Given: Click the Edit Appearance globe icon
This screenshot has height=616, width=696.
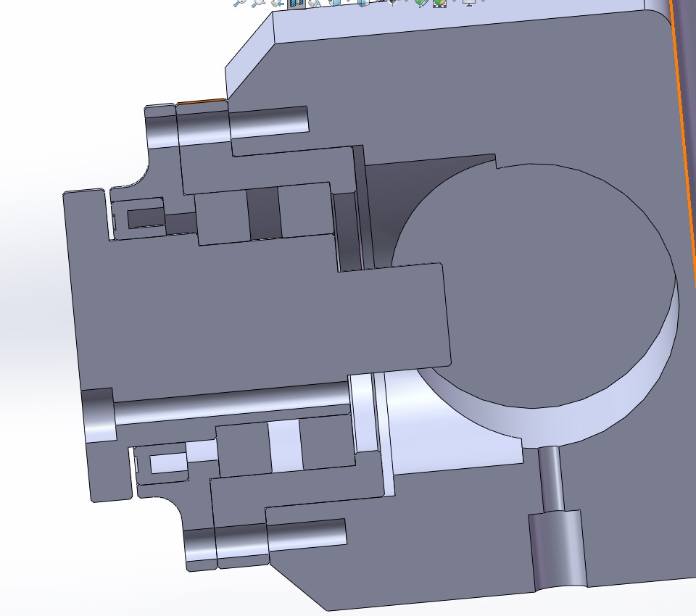Looking at the screenshot, I should [x=421, y=3].
